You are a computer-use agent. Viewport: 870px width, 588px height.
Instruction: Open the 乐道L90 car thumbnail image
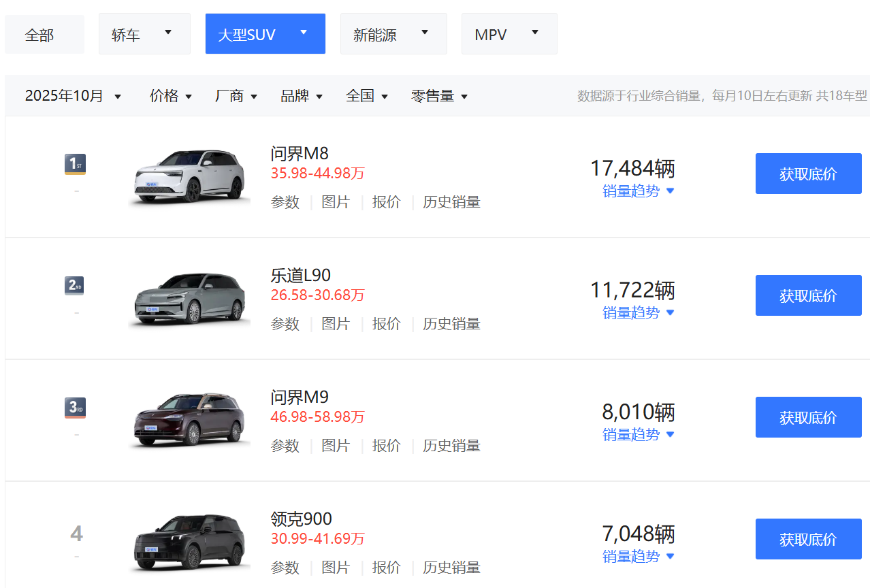(189, 297)
